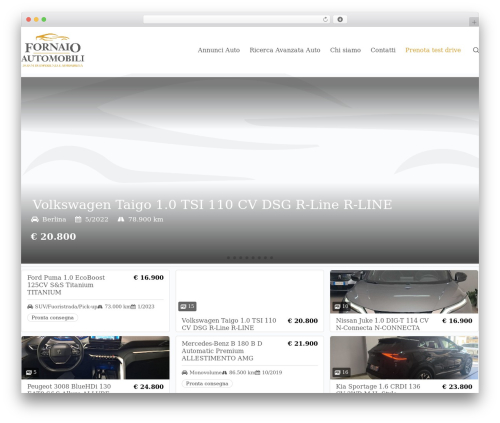Click the Mercedes-Benz price € 21.900

[303, 344]
